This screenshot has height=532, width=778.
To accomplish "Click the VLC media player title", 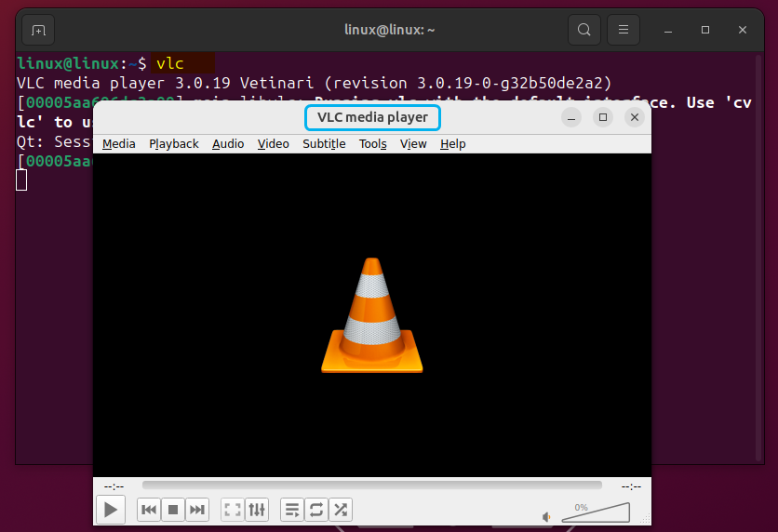I will pyautogui.click(x=372, y=117).
